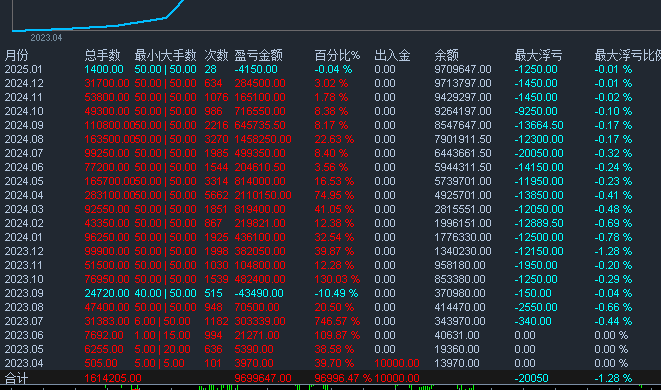
Task: Click percentage -10.49 %
Action: (x=336, y=293)
